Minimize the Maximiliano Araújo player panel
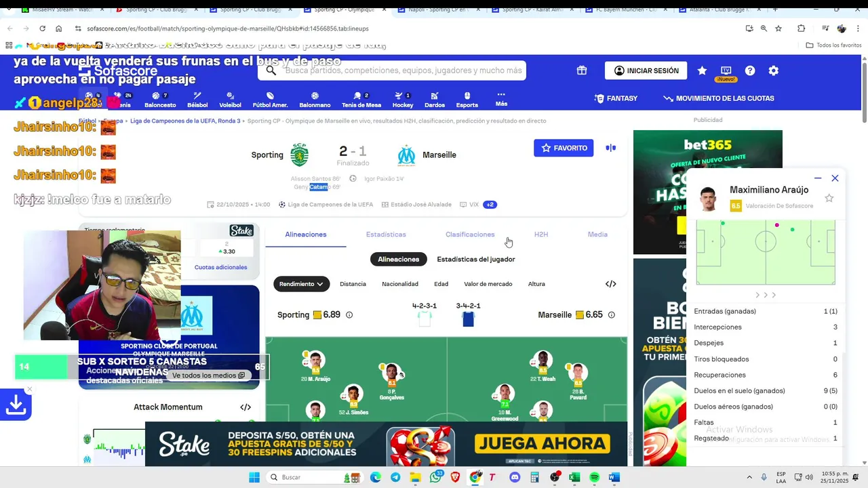The image size is (868, 488). pyautogui.click(x=818, y=178)
